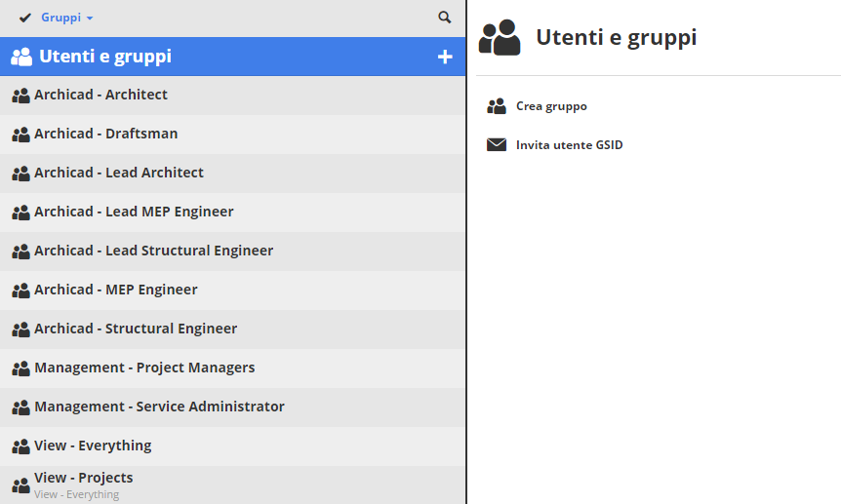Click the Invita utente GSID envelope icon
The width and height of the screenshot is (841, 504).
click(497, 145)
